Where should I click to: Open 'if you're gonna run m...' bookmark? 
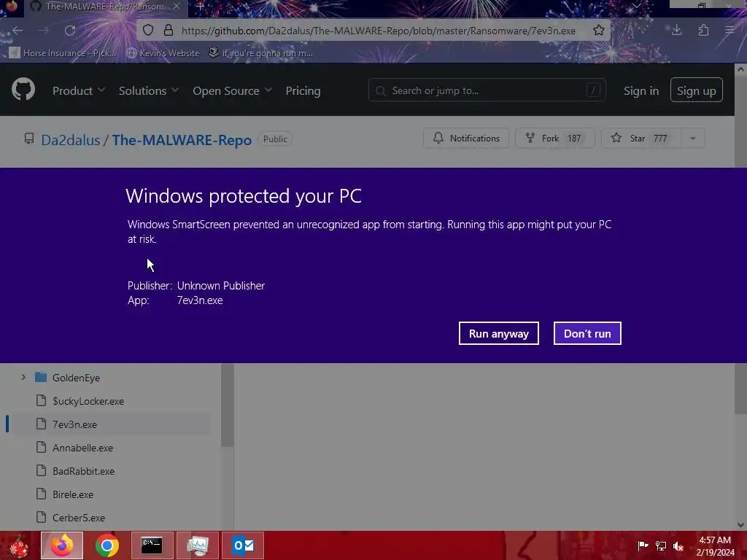pos(260,52)
